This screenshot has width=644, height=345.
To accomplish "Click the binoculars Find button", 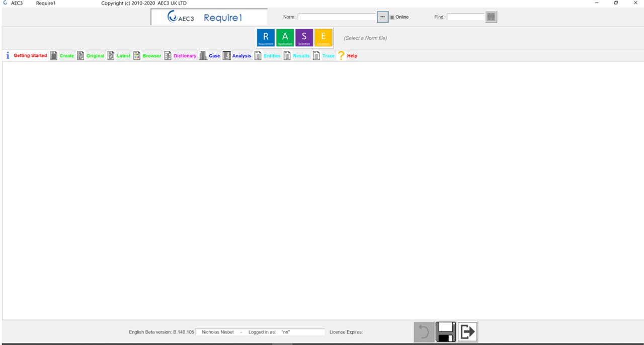I will point(491,17).
